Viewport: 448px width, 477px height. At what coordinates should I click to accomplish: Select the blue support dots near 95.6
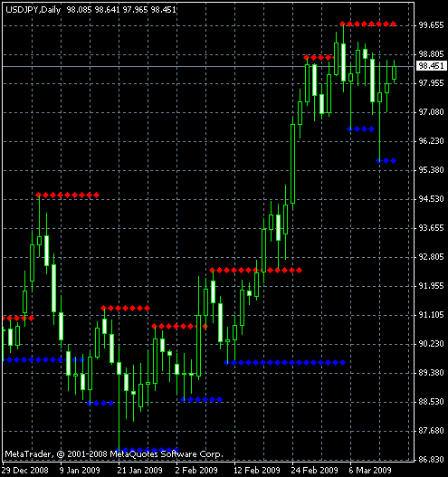386,160
